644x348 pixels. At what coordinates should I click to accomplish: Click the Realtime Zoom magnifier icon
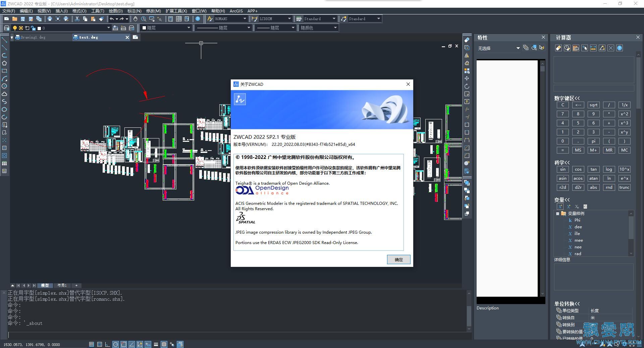pyautogui.click(x=144, y=19)
